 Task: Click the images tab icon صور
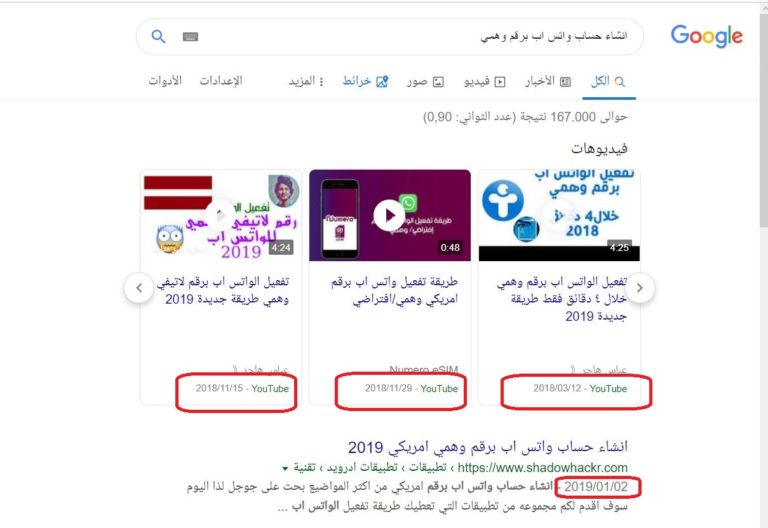coord(438,82)
